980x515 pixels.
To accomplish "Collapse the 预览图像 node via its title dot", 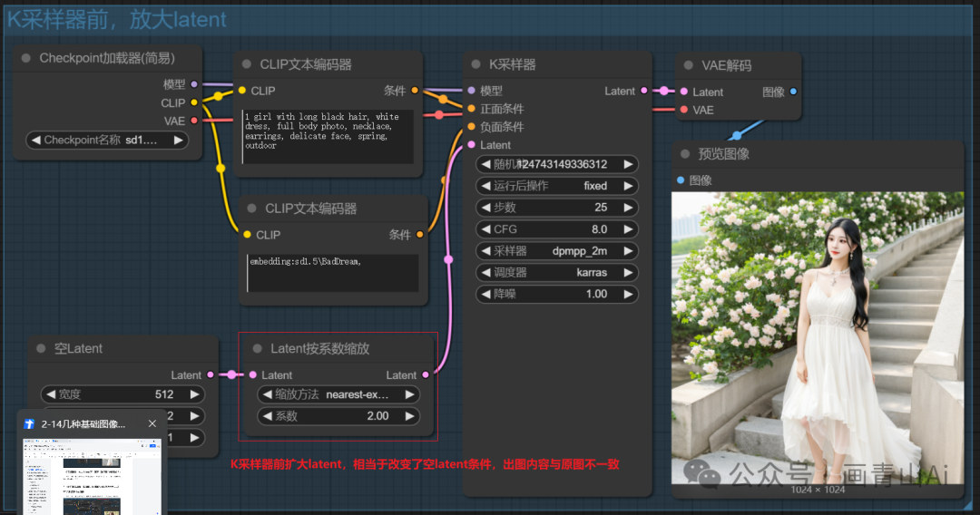I will (x=685, y=154).
